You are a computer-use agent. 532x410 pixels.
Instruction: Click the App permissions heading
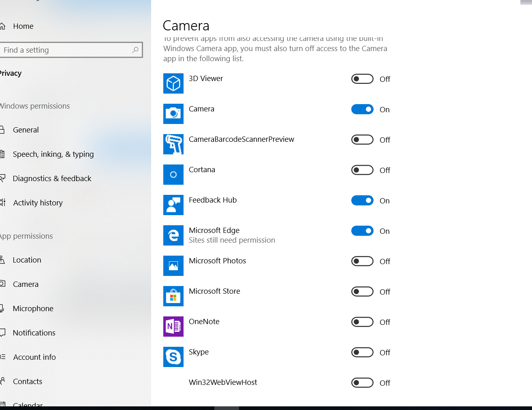click(26, 236)
